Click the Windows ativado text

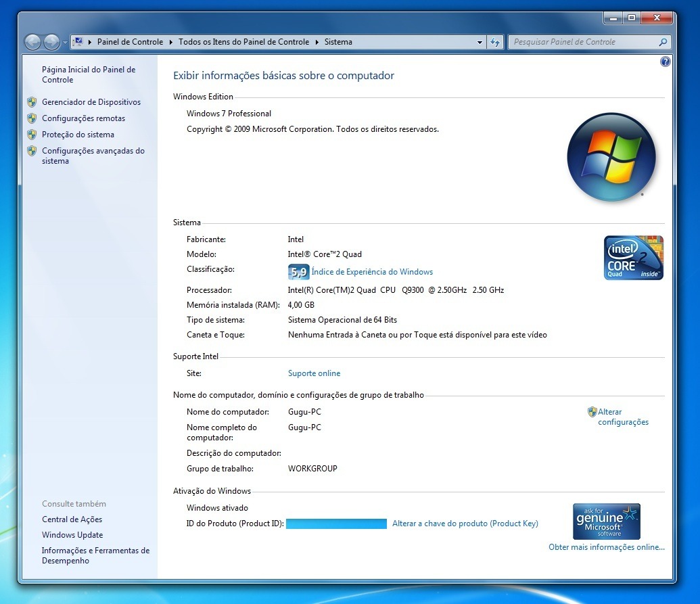point(217,508)
